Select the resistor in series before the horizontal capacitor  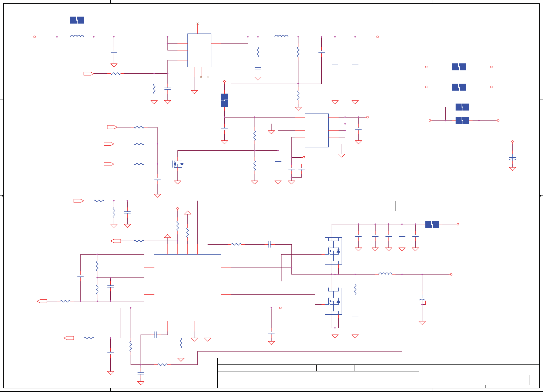tap(236, 244)
